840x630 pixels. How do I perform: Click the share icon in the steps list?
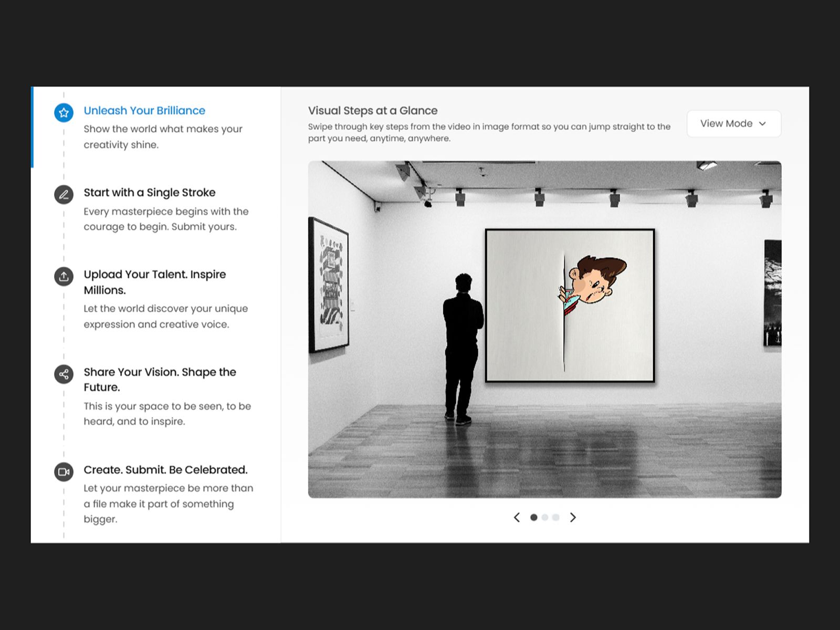(64, 374)
